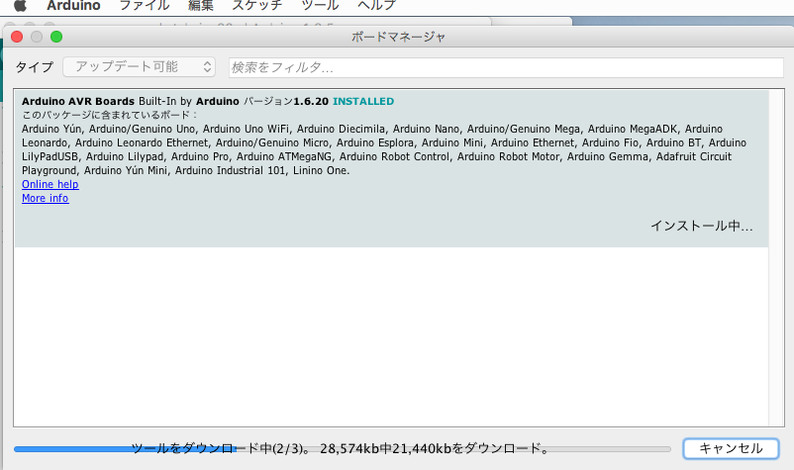Open the Apple menu
The image size is (794, 470).
(x=19, y=6)
